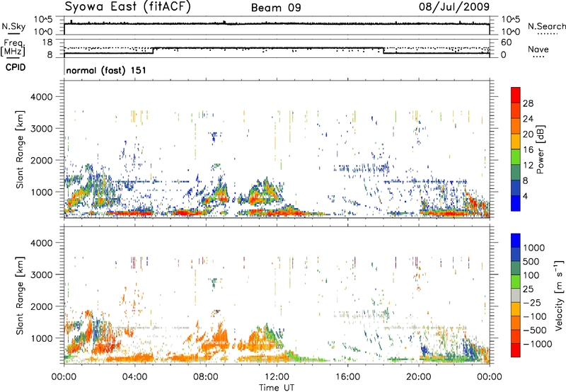Click the 'Time UT' axis label
566x392 pixels.
click(277, 388)
